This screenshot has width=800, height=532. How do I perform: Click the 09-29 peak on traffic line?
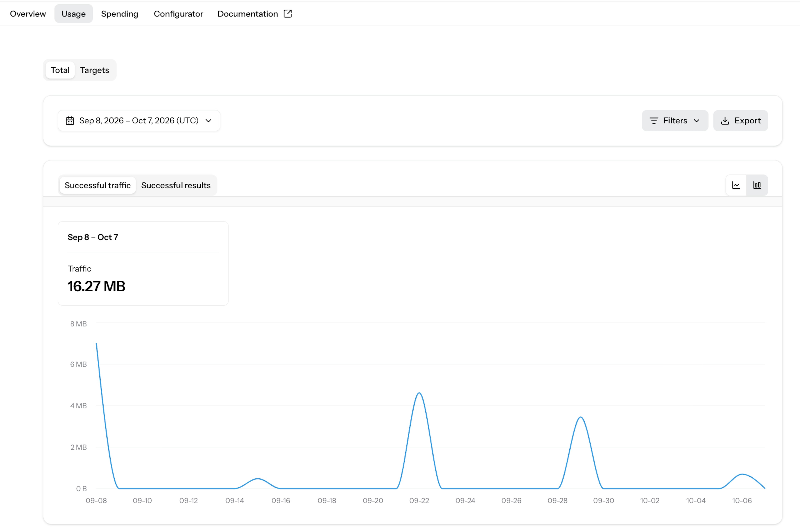(x=581, y=417)
